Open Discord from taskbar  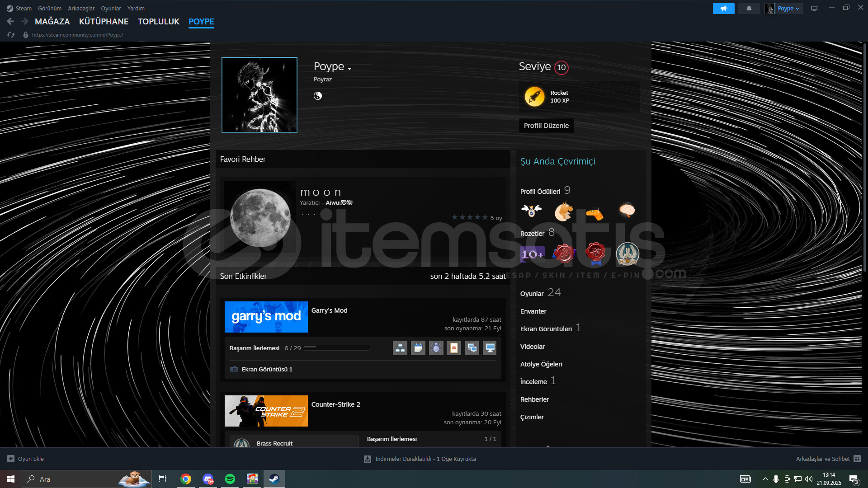coord(208,479)
